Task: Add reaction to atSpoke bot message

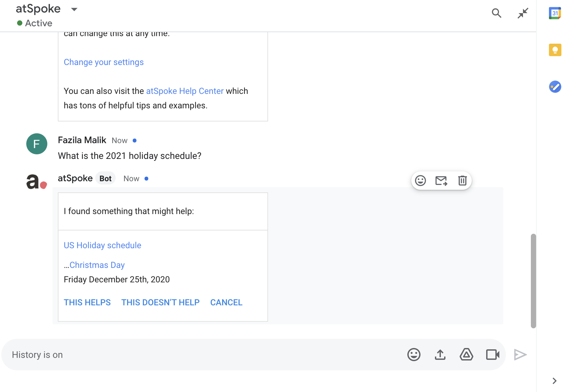Action: tap(420, 181)
